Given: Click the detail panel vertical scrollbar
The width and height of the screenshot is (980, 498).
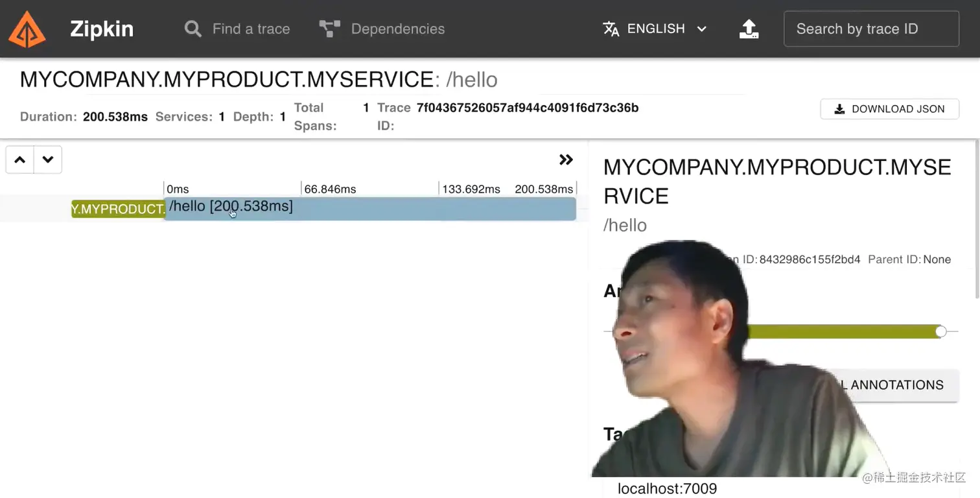Looking at the screenshot, I should pyautogui.click(x=977, y=218).
